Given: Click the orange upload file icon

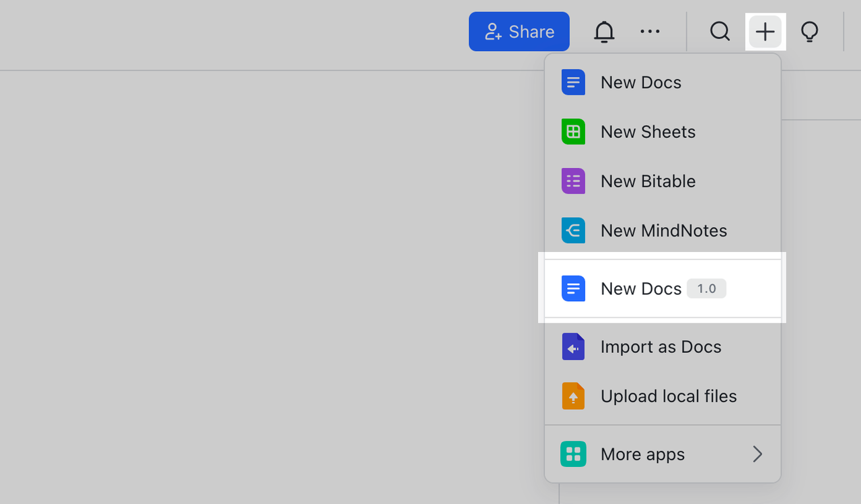Looking at the screenshot, I should (573, 396).
